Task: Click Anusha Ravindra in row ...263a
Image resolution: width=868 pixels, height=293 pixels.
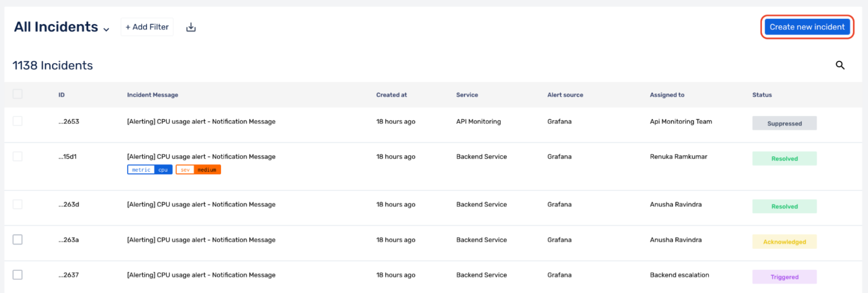Action: [676, 240]
